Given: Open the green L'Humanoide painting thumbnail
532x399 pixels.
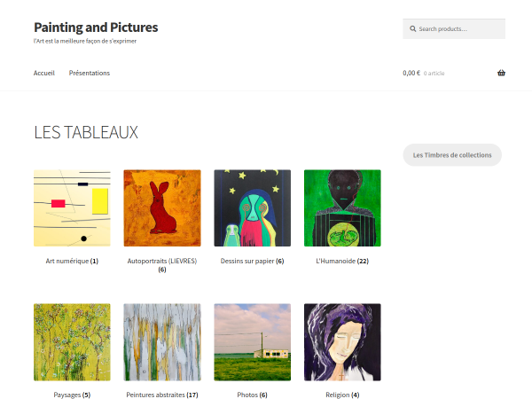Looking at the screenshot, I should (x=342, y=208).
